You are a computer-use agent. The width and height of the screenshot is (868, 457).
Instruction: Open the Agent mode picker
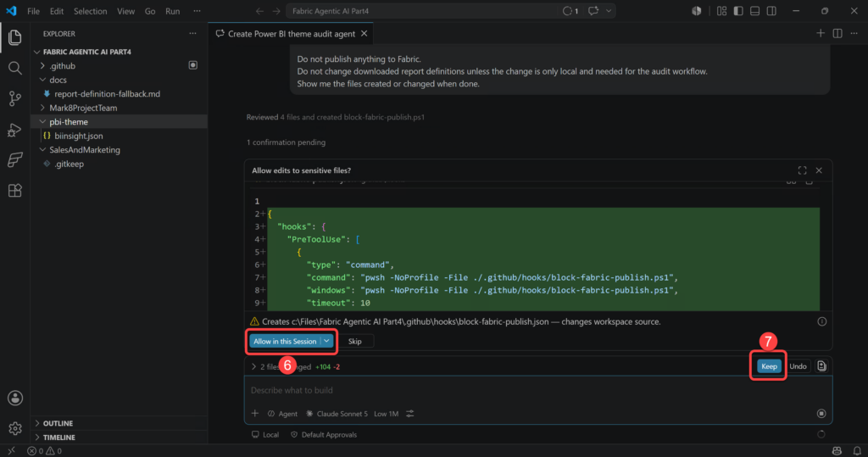(282, 413)
